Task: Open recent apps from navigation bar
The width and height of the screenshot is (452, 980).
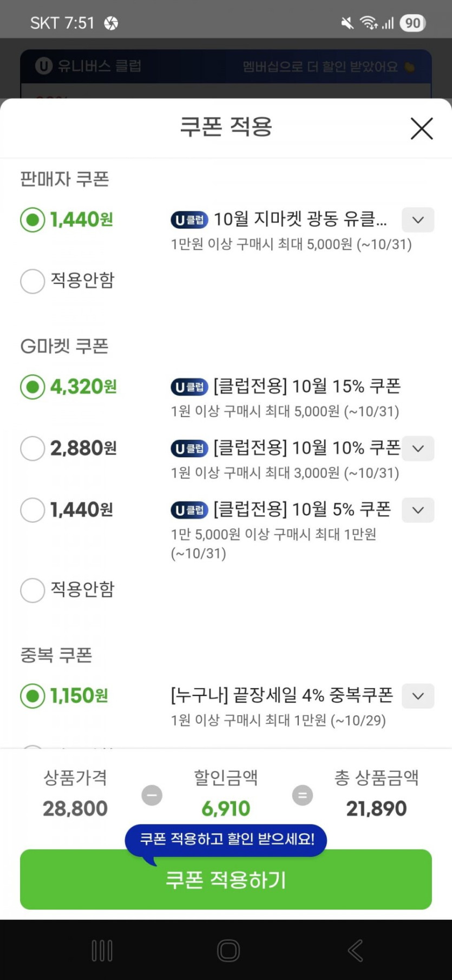Action: click(102, 950)
